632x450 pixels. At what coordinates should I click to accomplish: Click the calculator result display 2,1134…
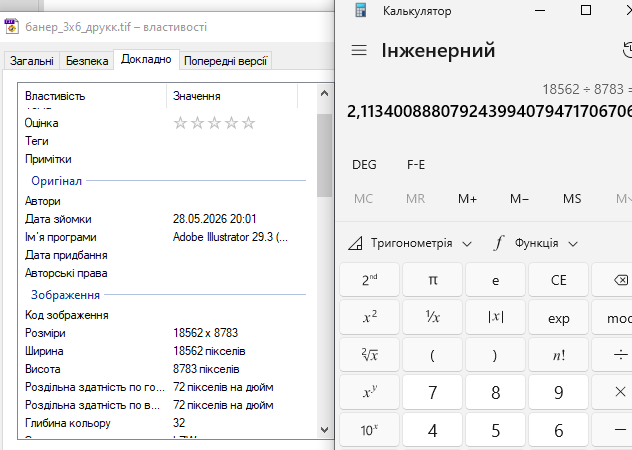(489, 111)
